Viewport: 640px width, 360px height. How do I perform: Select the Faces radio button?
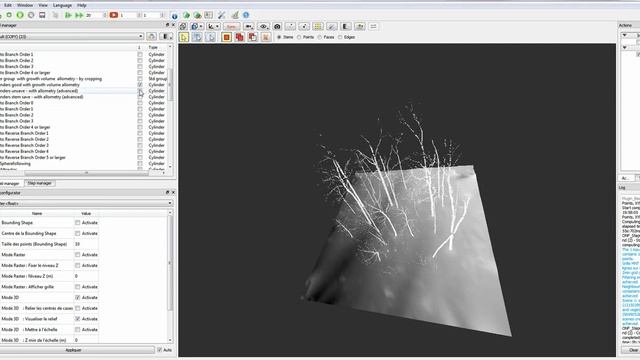[x=320, y=37]
